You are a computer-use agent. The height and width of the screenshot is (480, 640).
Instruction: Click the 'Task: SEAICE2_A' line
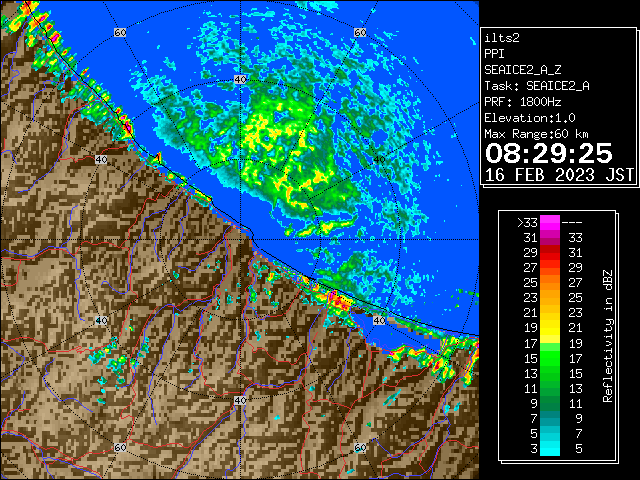(537, 86)
